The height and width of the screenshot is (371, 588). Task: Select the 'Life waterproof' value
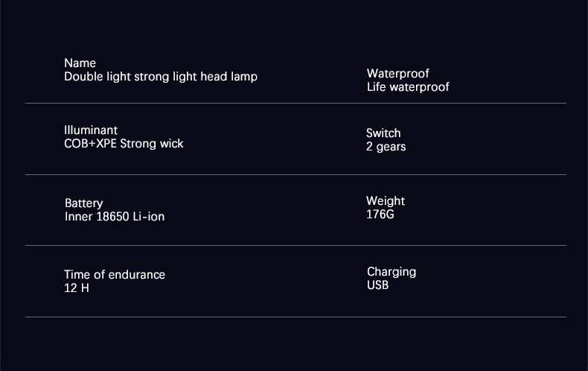pyautogui.click(x=408, y=87)
